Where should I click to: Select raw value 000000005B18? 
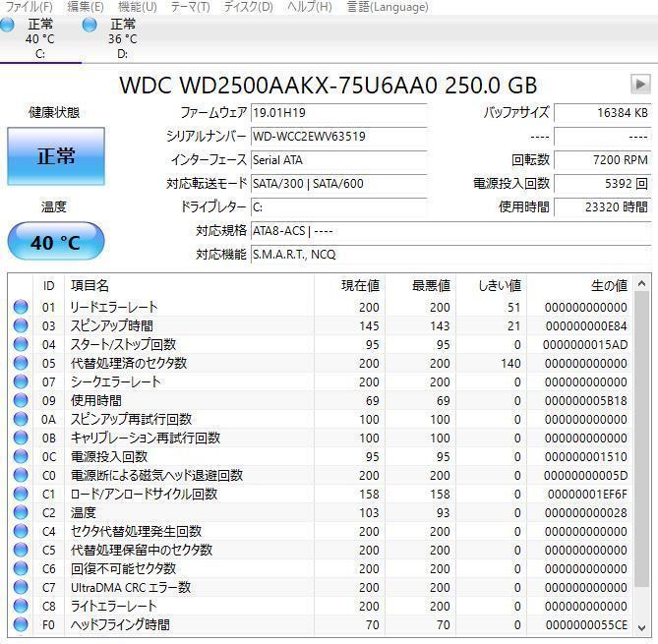pos(586,401)
